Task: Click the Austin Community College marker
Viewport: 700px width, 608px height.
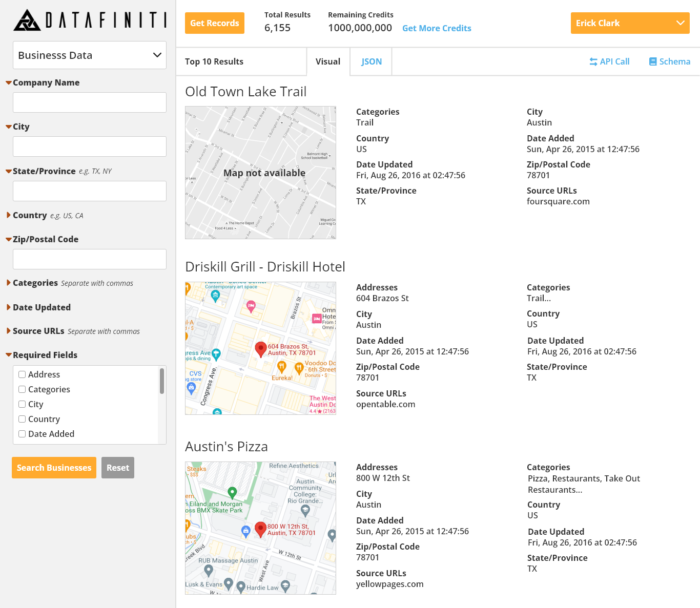Action: 305,510
